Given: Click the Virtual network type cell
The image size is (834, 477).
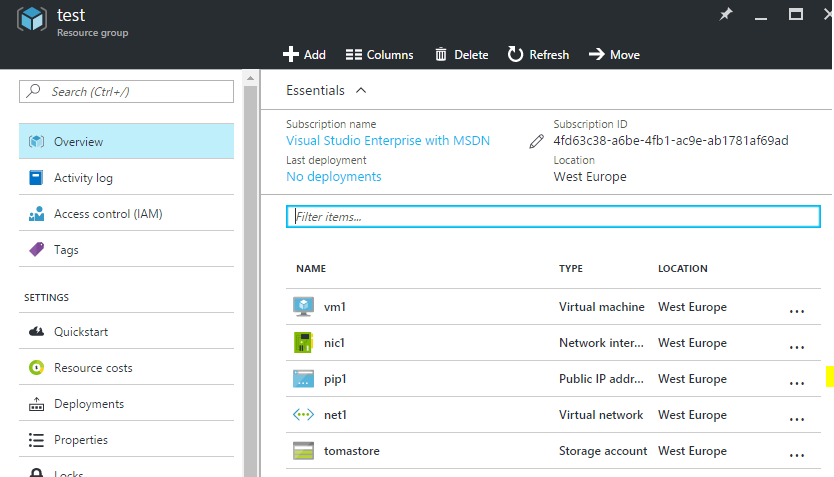Looking at the screenshot, I should [x=601, y=415].
